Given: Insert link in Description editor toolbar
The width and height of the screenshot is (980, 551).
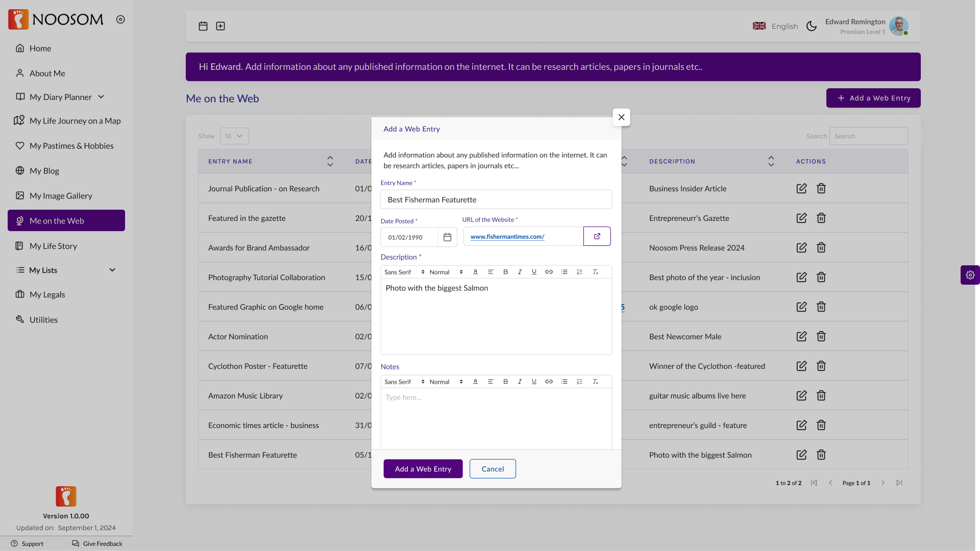Looking at the screenshot, I should (x=549, y=272).
